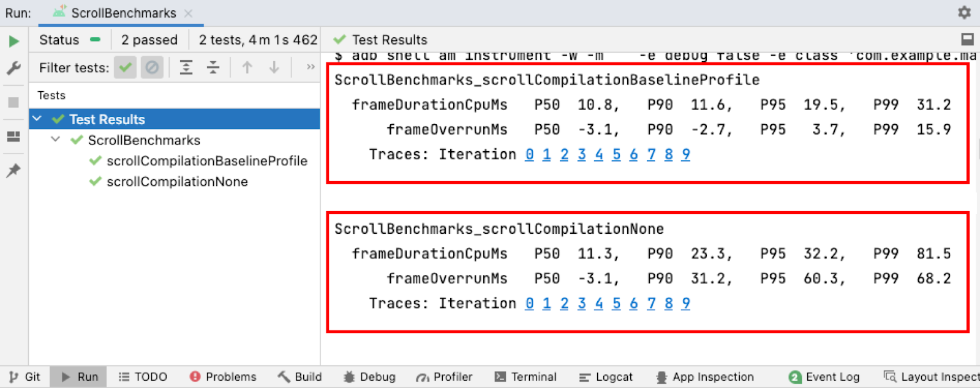Expand all test tree nodes
The height and width of the screenshot is (388, 980).
186,67
